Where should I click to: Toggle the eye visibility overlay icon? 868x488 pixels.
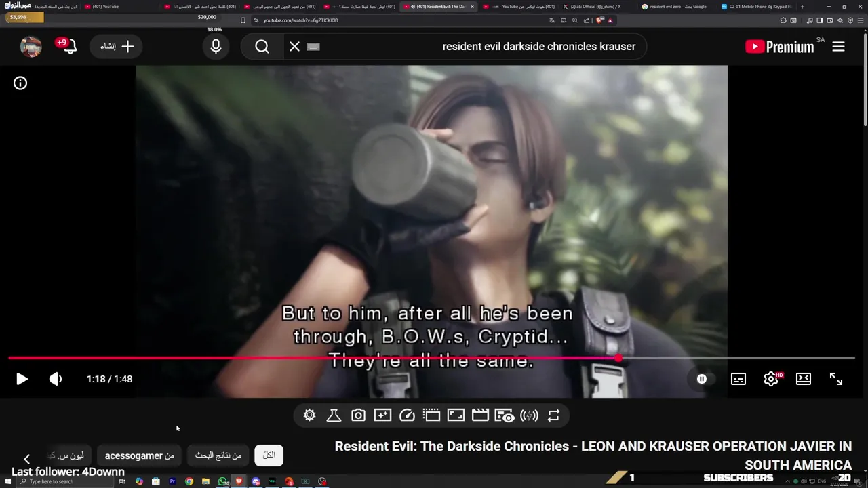[505, 415]
